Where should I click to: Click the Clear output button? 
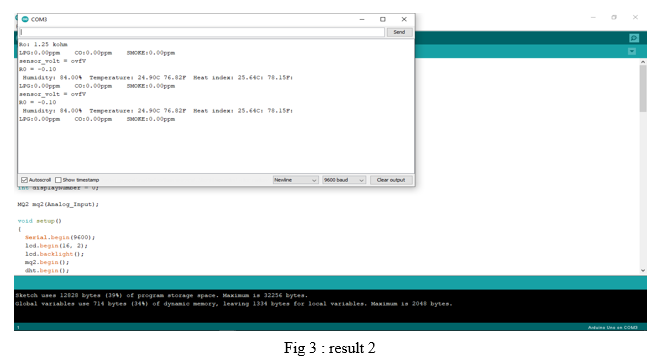point(391,180)
